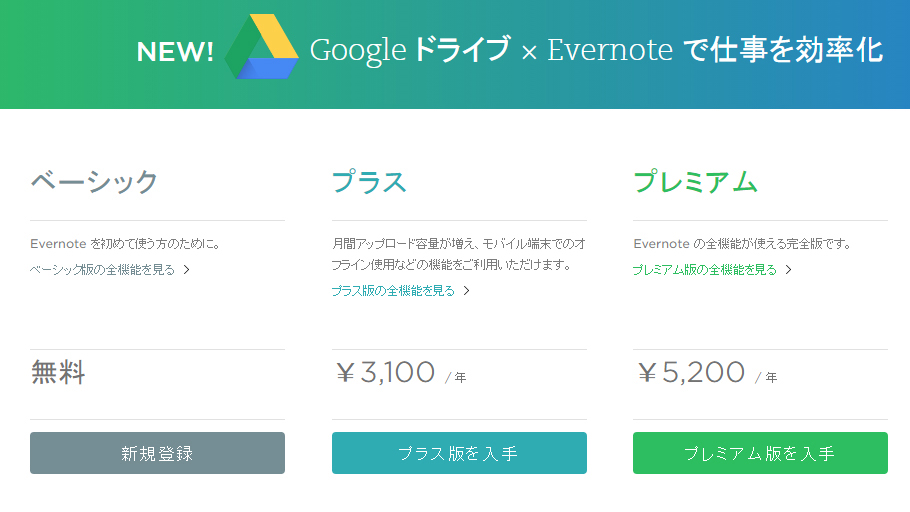Click the Google Drive logo icon
The image size is (910, 512).
(261, 47)
